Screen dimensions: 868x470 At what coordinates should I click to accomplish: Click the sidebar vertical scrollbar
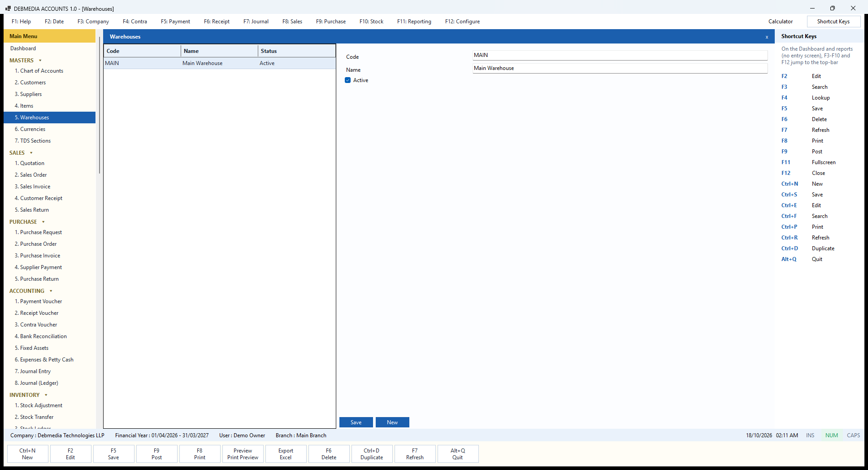pos(99,105)
